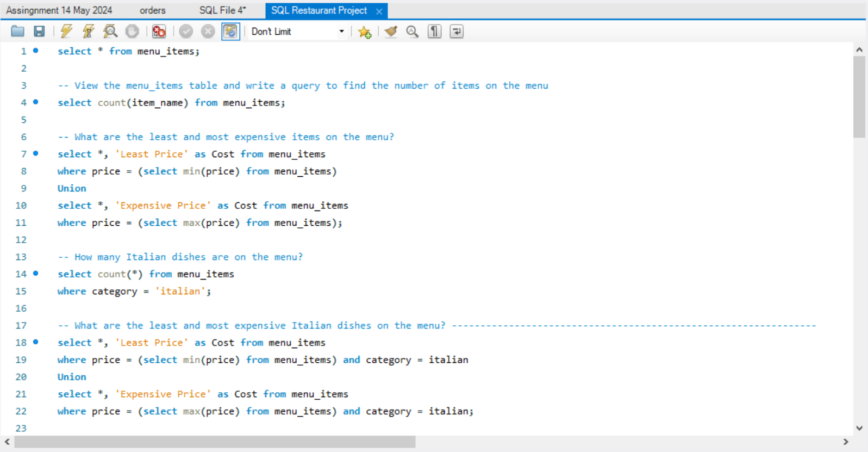Image resolution: width=868 pixels, height=452 pixels.
Task: Click line number 12 in the gutter
Action: tap(21, 240)
